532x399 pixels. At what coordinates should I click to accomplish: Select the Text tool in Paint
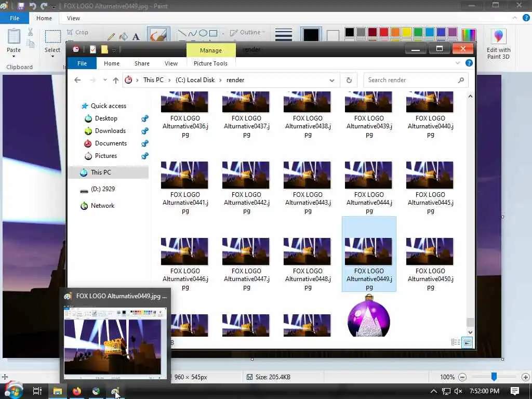(x=136, y=37)
